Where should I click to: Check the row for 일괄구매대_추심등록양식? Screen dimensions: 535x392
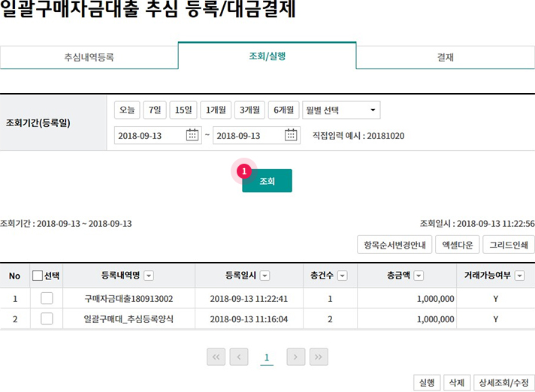tap(47, 318)
